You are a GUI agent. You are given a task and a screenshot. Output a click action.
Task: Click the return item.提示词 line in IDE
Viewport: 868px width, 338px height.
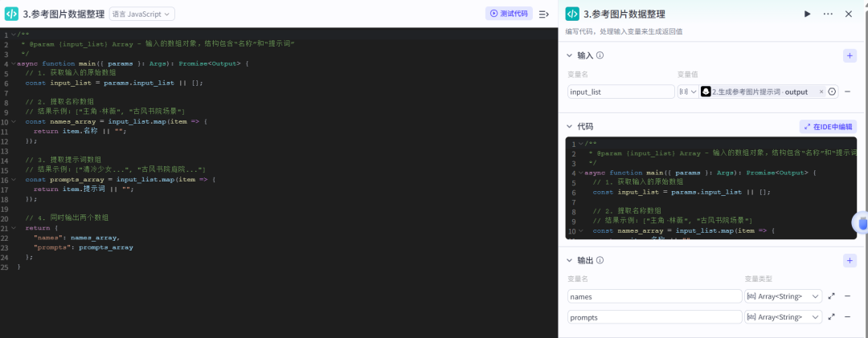[84, 189]
